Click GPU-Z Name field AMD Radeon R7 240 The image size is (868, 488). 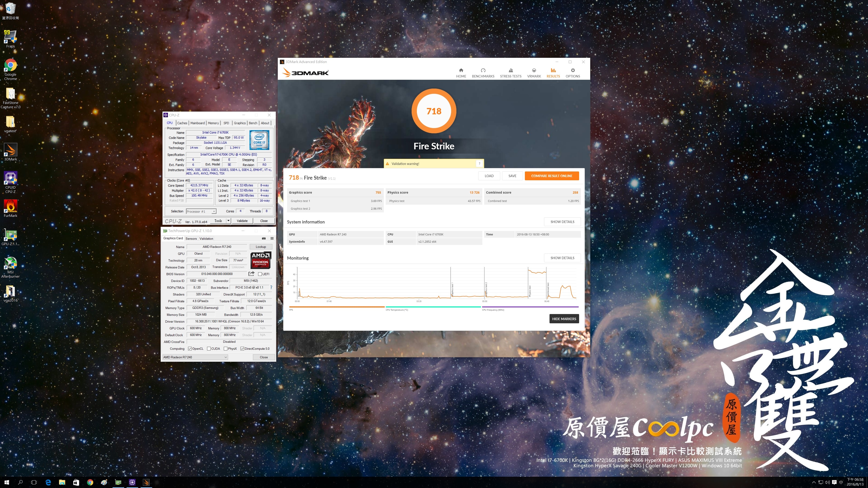click(x=217, y=247)
